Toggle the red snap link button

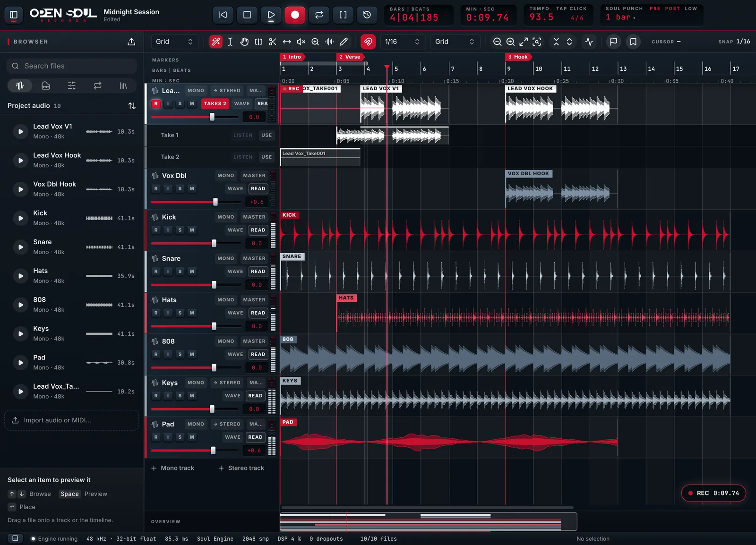368,42
